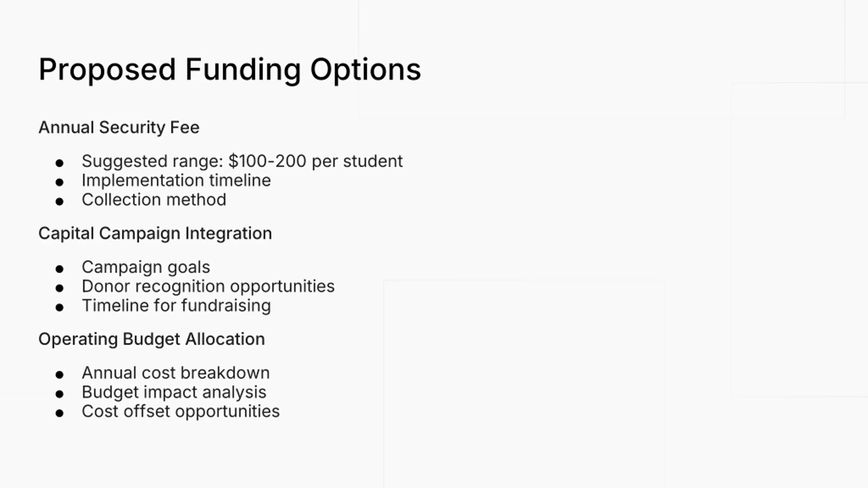868x488 pixels.
Task: Click the 'Suggested range: $100-200 per student' line
Action: [x=242, y=161]
